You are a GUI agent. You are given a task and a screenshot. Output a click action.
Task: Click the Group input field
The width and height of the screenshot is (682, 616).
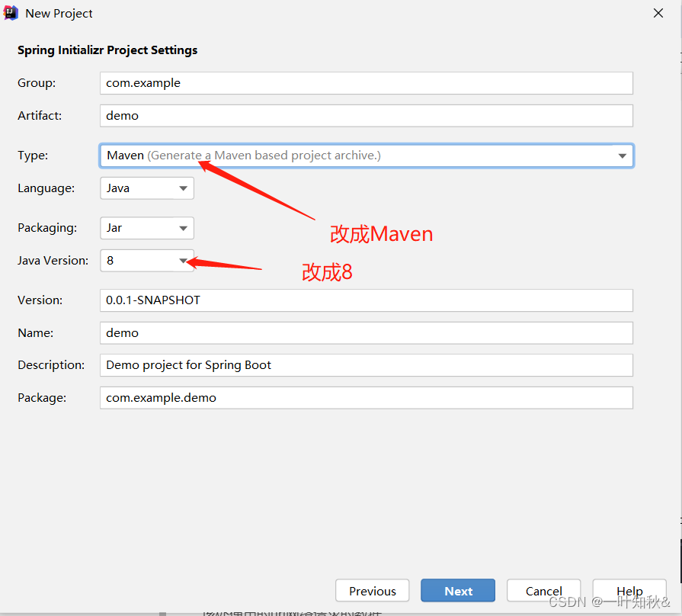(x=367, y=83)
